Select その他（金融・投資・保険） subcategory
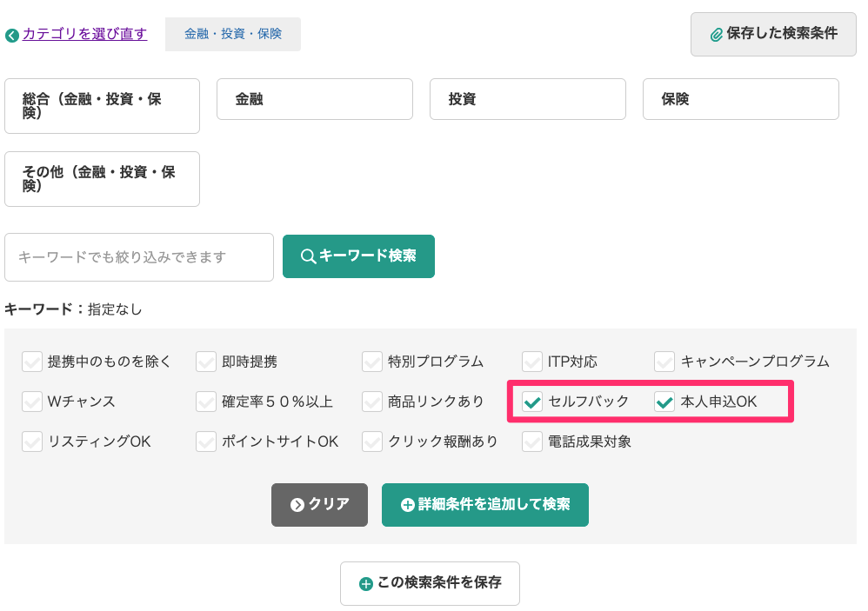The image size is (868, 611). 102,179
